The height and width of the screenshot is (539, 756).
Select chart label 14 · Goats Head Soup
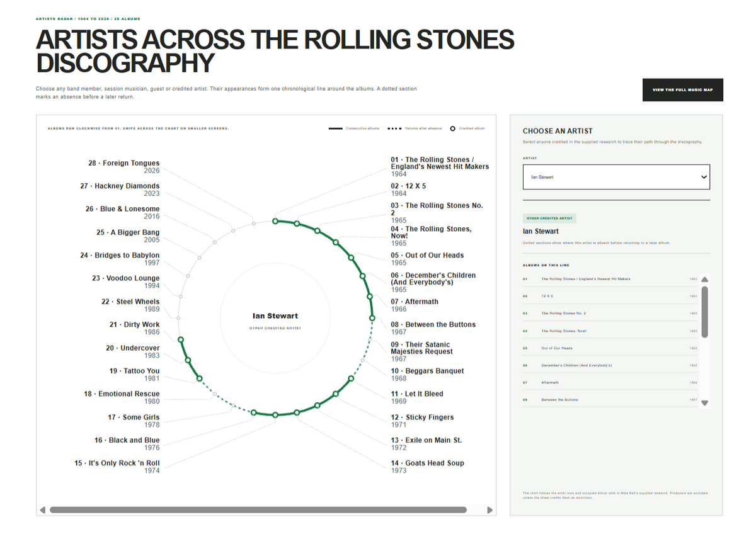tap(427, 467)
